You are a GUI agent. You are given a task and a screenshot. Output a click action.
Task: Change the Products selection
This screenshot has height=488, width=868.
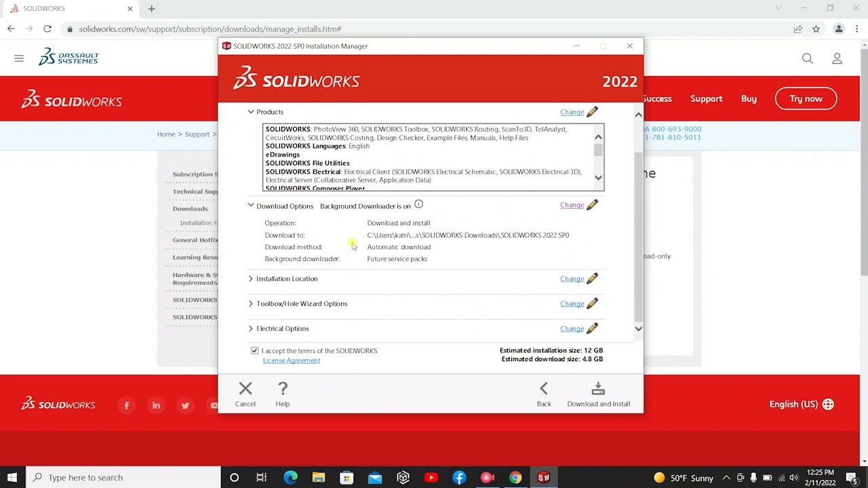[x=572, y=112]
